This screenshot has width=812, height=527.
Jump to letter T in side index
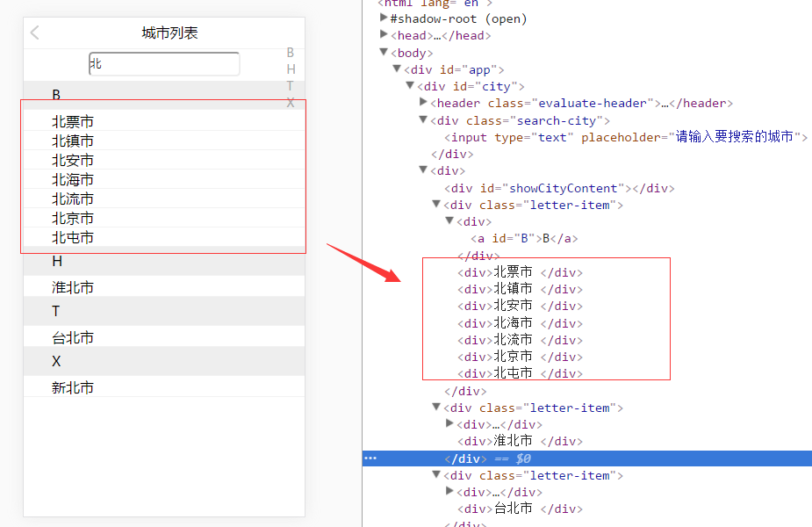(x=290, y=86)
